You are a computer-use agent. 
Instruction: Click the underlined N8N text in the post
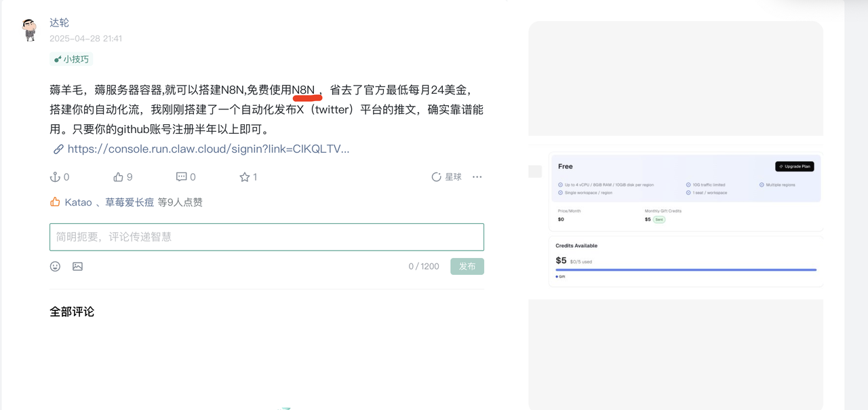[304, 90]
